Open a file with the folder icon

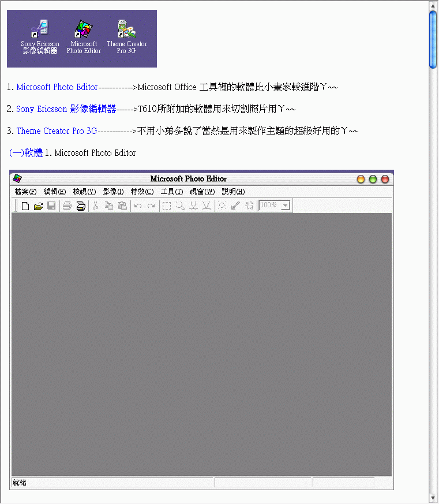tap(39, 206)
